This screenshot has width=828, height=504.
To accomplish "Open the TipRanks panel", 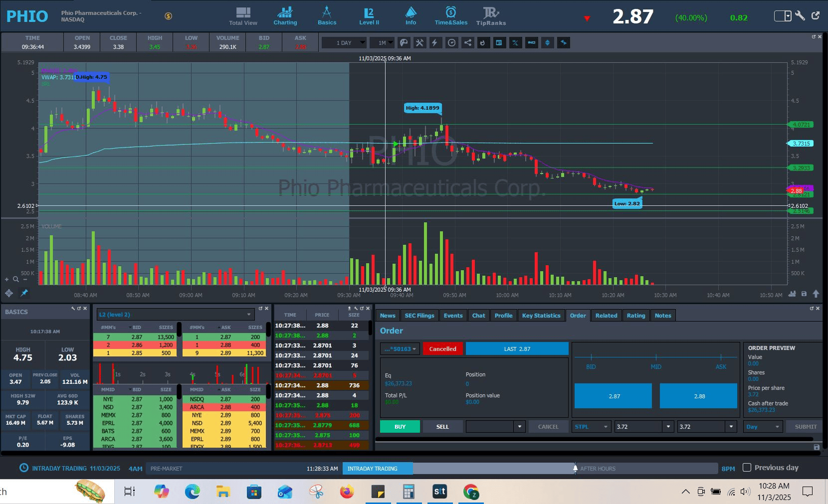I will pos(491,16).
